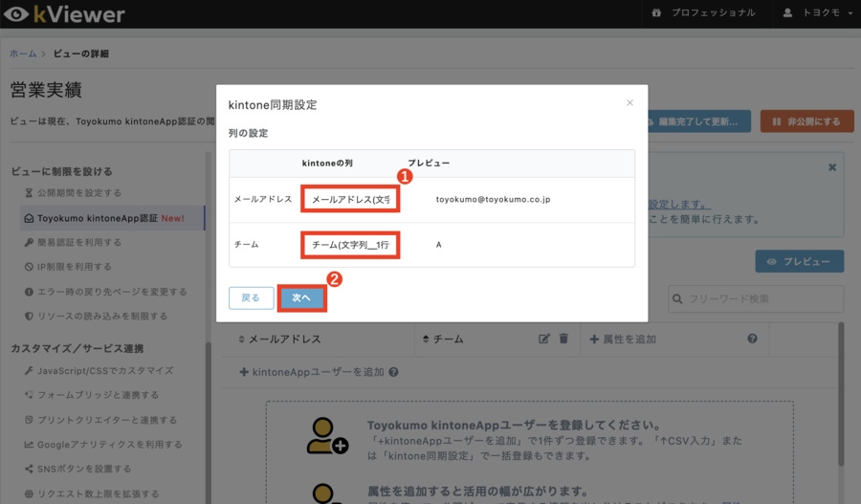Dismiss the info banner with X
Image resolution: width=861 pixels, height=504 pixels.
pos(832,167)
